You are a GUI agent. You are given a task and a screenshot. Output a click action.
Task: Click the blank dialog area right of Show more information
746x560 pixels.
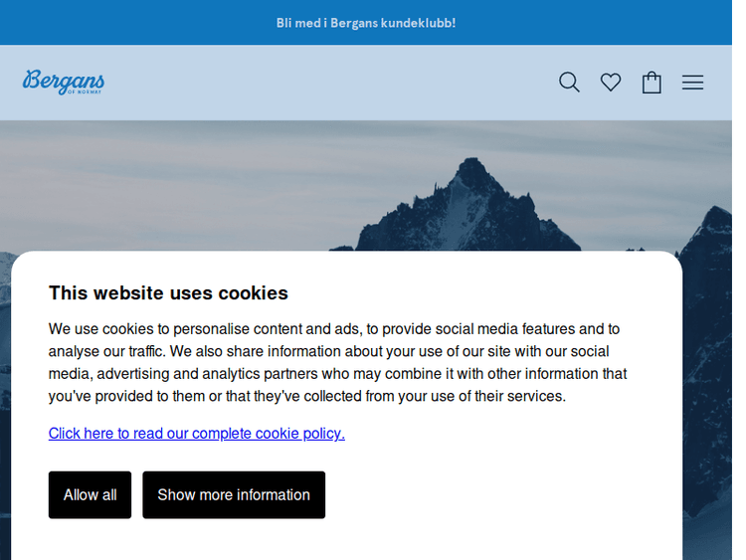(x=497, y=494)
